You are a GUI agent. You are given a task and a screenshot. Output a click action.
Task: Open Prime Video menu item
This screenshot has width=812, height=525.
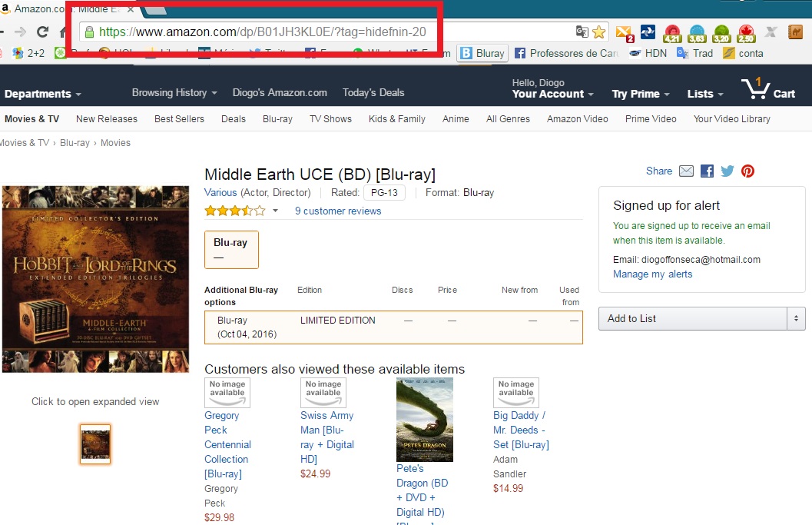(x=651, y=119)
